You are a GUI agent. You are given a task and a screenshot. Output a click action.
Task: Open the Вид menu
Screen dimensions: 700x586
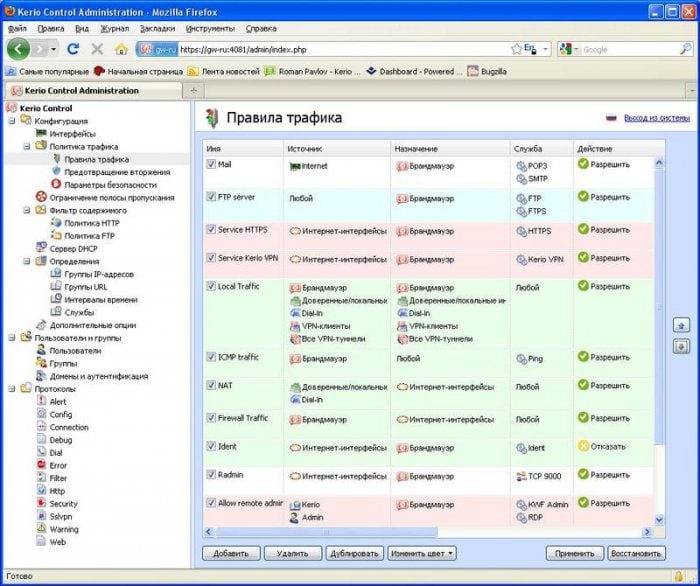coord(82,29)
